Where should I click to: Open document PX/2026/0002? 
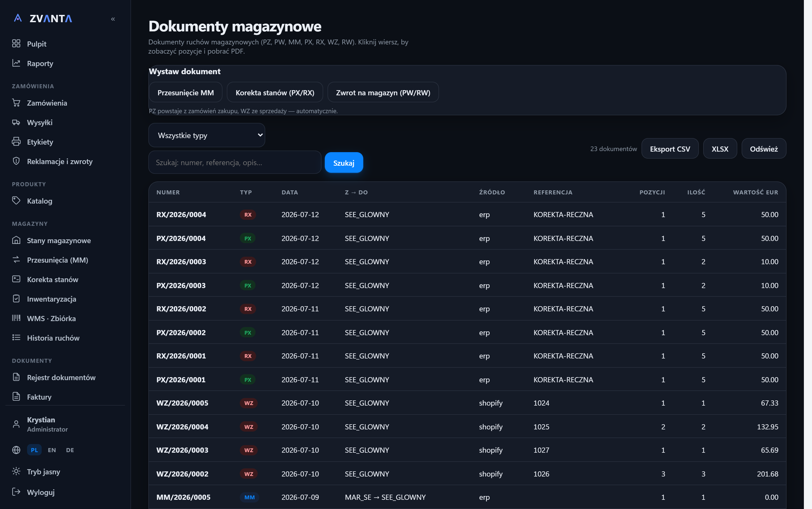467,332
